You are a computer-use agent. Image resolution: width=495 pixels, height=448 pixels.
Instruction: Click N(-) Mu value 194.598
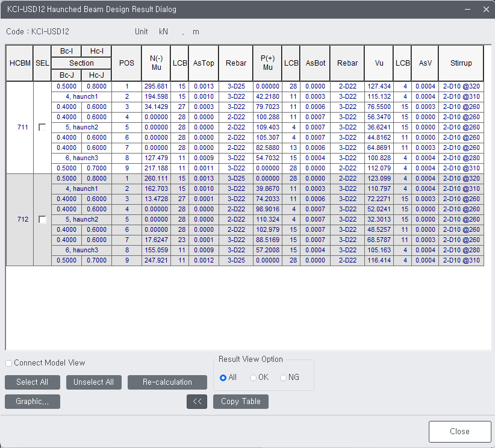pyautogui.click(x=156, y=96)
